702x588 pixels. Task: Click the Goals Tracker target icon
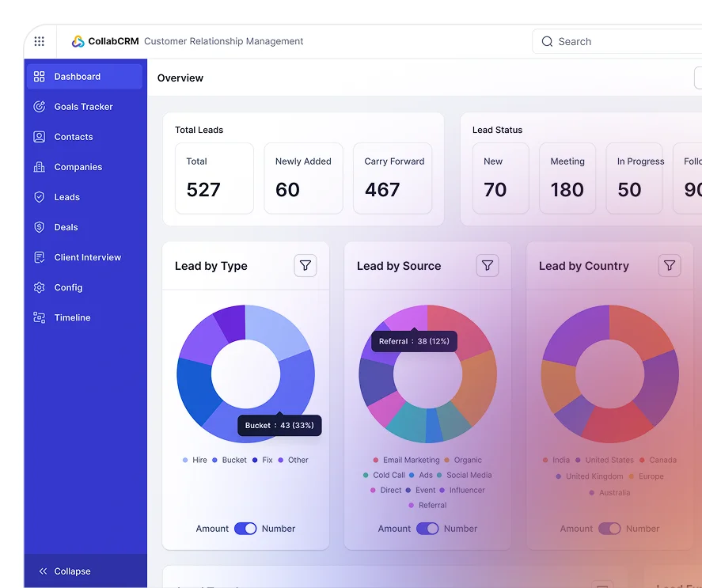pyautogui.click(x=40, y=107)
